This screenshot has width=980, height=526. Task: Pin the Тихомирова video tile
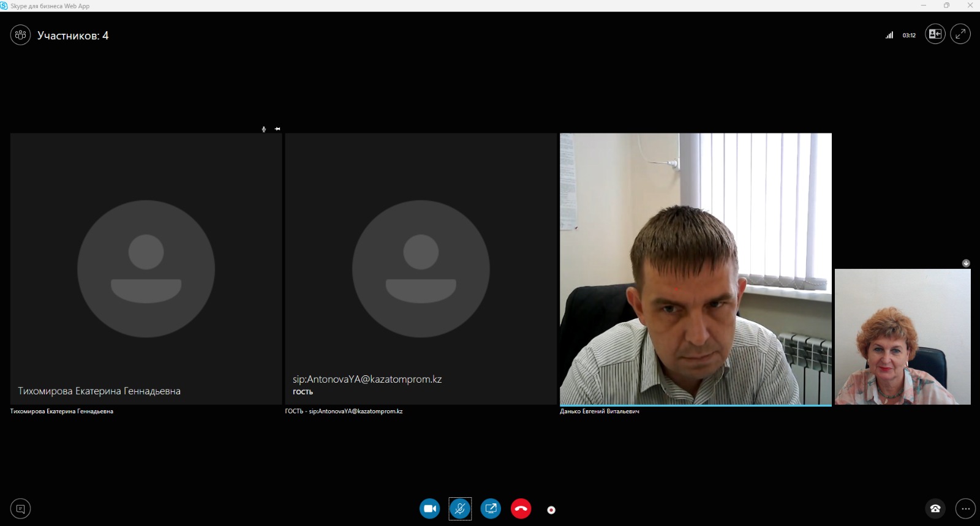click(277, 129)
